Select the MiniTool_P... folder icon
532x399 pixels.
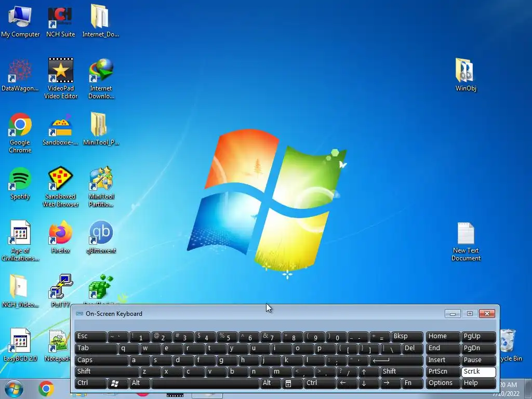101,129
